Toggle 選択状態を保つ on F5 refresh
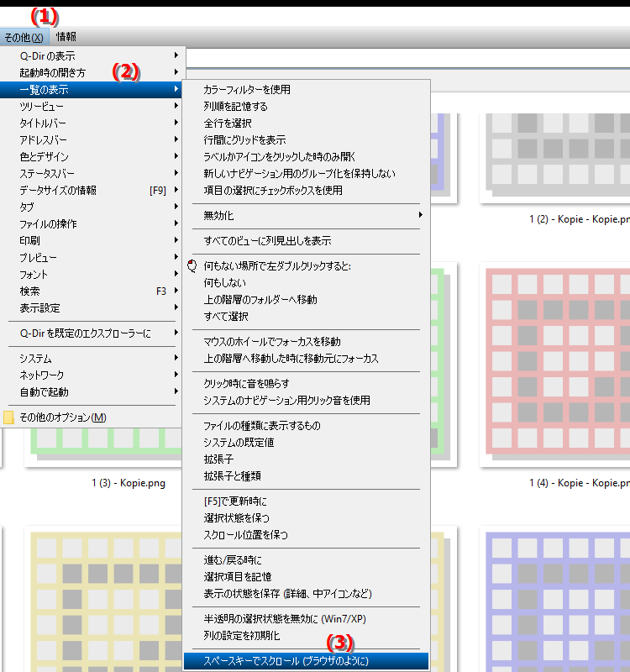This screenshot has width=630, height=672. [306, 517]
